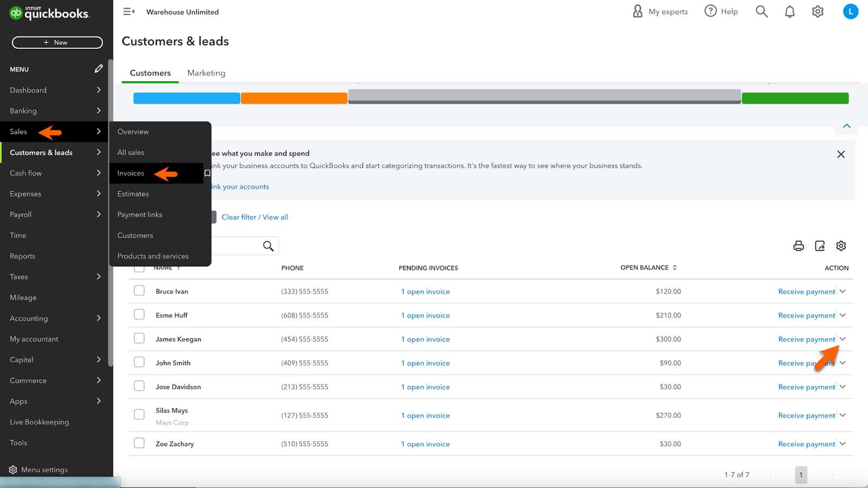Sort by Open Balance column arrows

[675, 268]
